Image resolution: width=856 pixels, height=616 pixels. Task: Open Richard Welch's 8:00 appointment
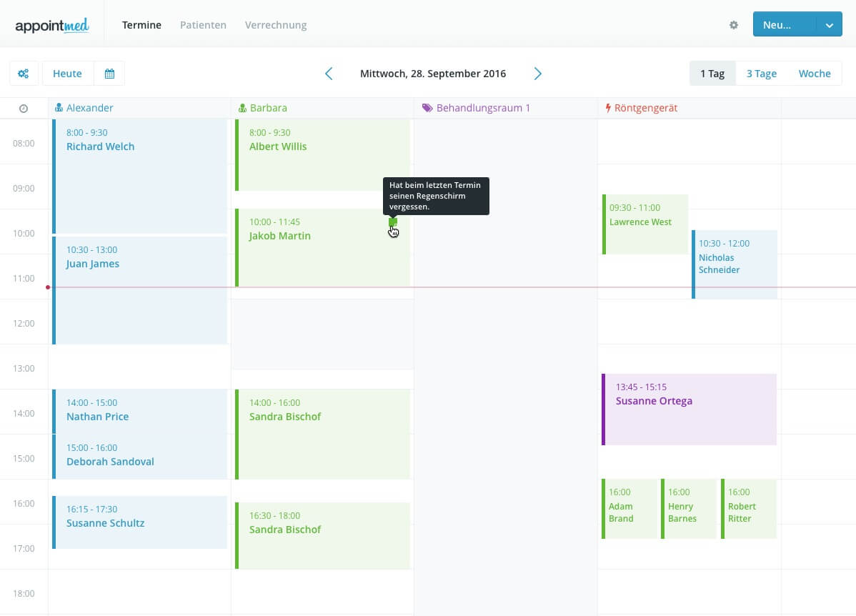click(139, 175)
